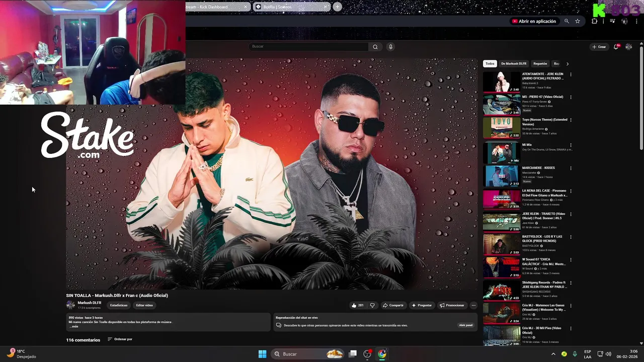Select the De Markush DLFR chip
Image resolution: width=644 pixels, height=362 pixels.
pyautogui.click(x=514, y=64)
